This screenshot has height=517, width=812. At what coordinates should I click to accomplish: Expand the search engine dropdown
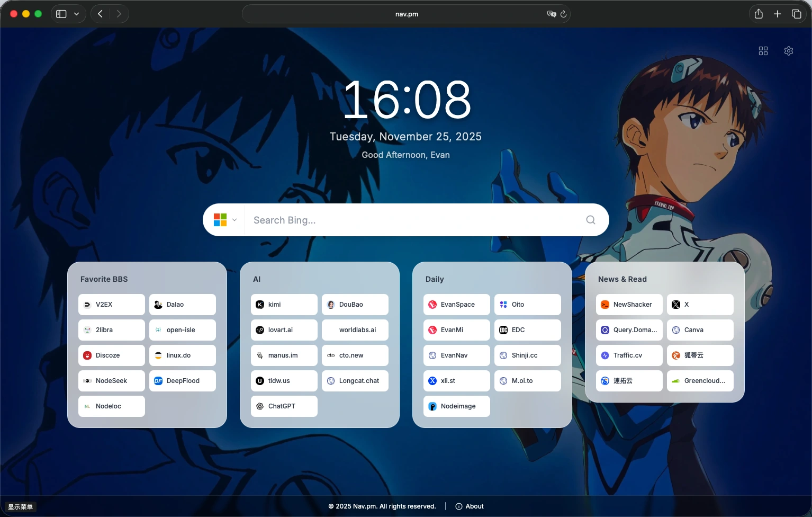225,220
